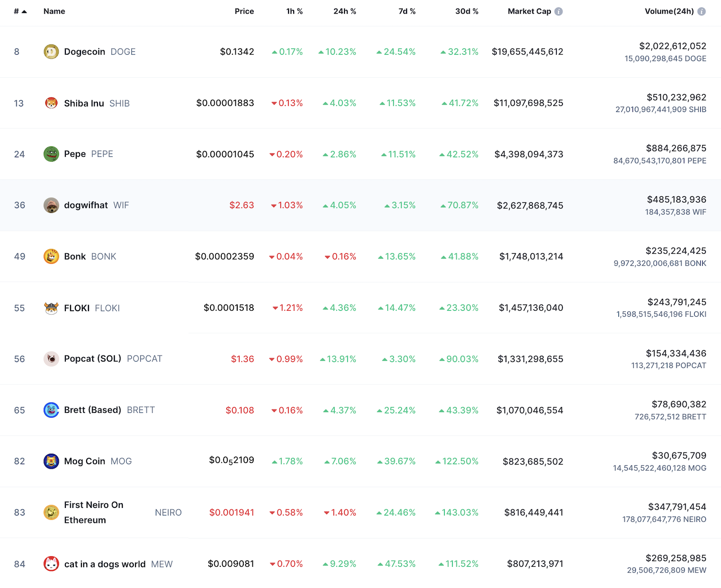Viewport: 721px width, 588px height.
Task: Click Dogecoin market cap $19,655,445,612
Action: (x=528, y=52)
